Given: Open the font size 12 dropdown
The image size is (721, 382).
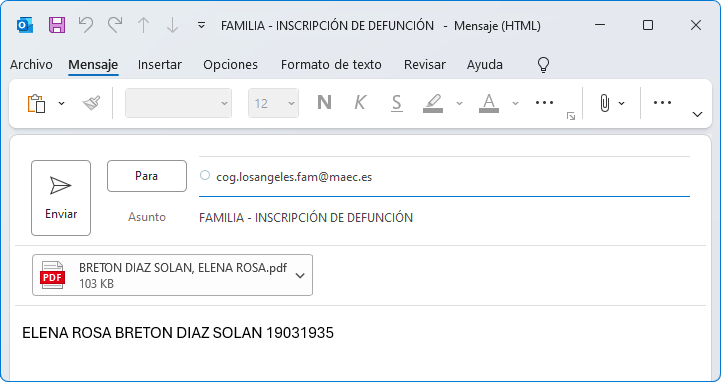Looking at the screenshot, I should tap(274, 103).
